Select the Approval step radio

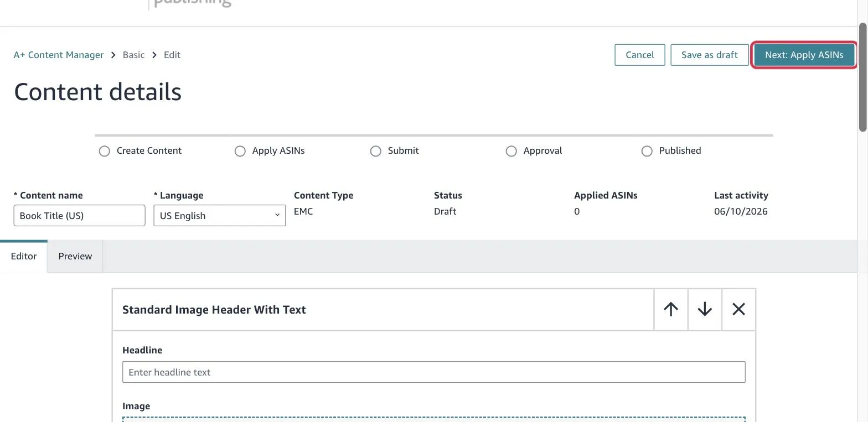(511, 151)
